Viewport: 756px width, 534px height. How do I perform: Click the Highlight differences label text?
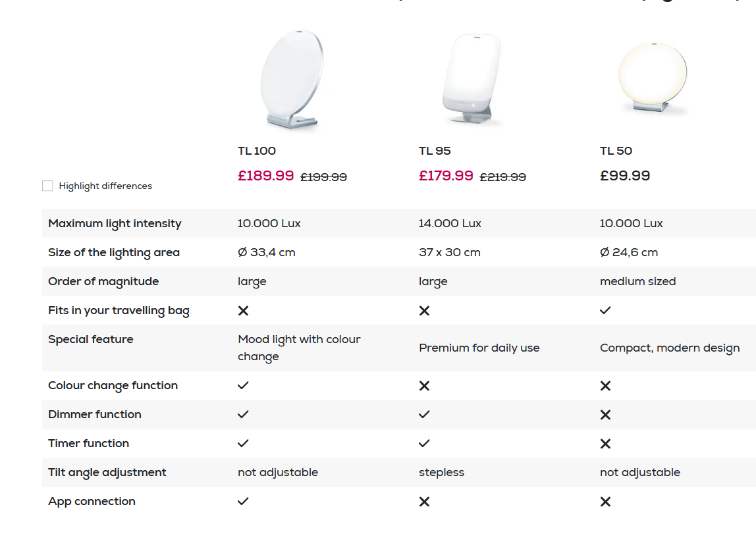click(x=105, y=186)
